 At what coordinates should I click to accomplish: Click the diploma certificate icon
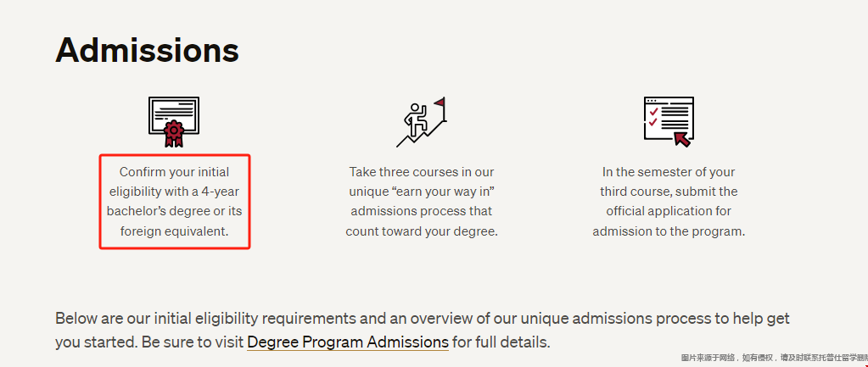pyautogui.click(x=174, y=122)
